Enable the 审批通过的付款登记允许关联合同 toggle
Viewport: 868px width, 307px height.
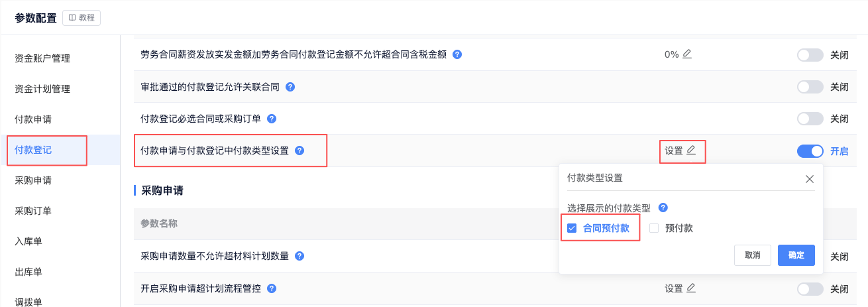pyautogui.click(x=810, y=87)
